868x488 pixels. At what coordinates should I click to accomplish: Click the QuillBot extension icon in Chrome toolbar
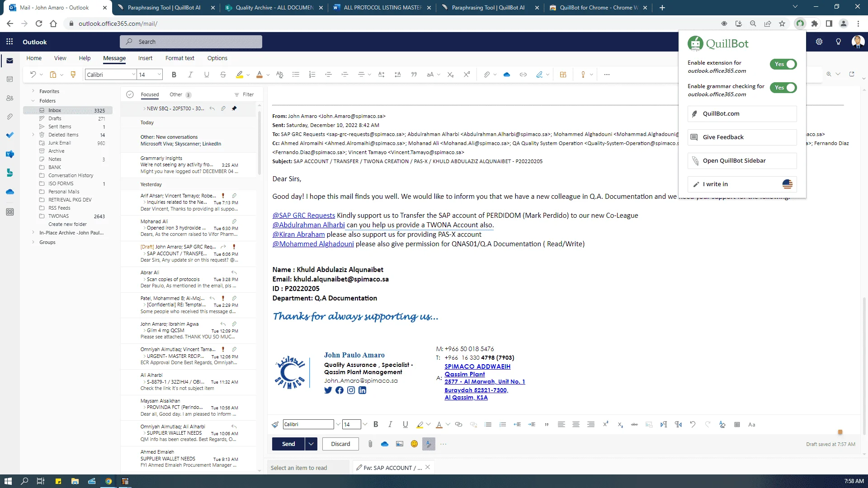click(800, 23)
